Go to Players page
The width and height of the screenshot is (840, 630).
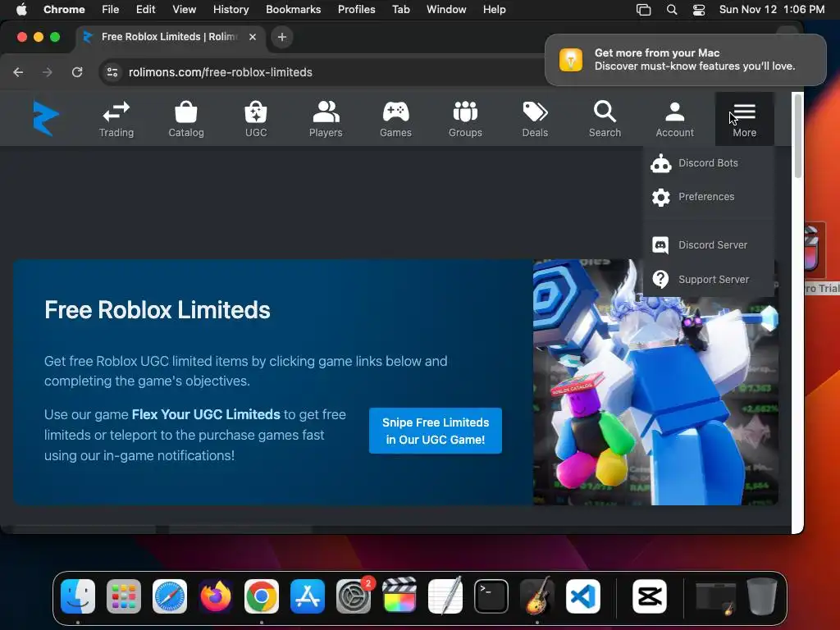click(x=326, y=119)
